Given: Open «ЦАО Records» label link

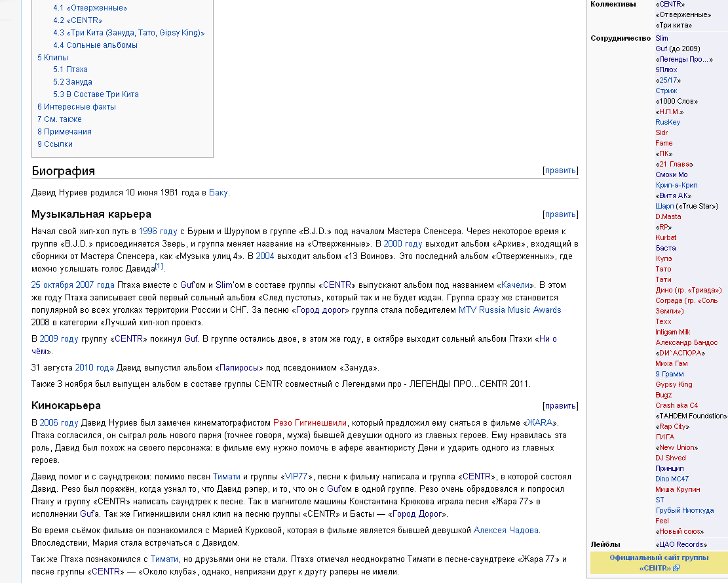Looking at the screenshot, I should [681, 544].
